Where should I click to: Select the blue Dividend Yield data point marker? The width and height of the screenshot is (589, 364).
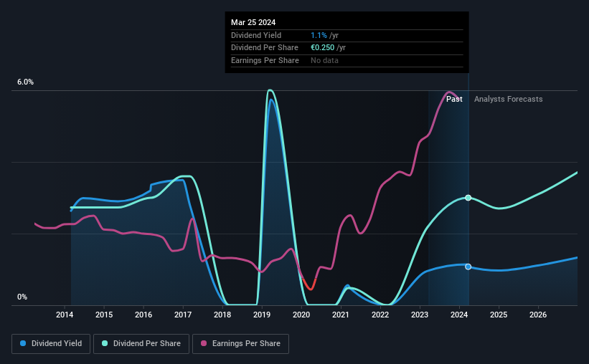(x=468, y=267)
